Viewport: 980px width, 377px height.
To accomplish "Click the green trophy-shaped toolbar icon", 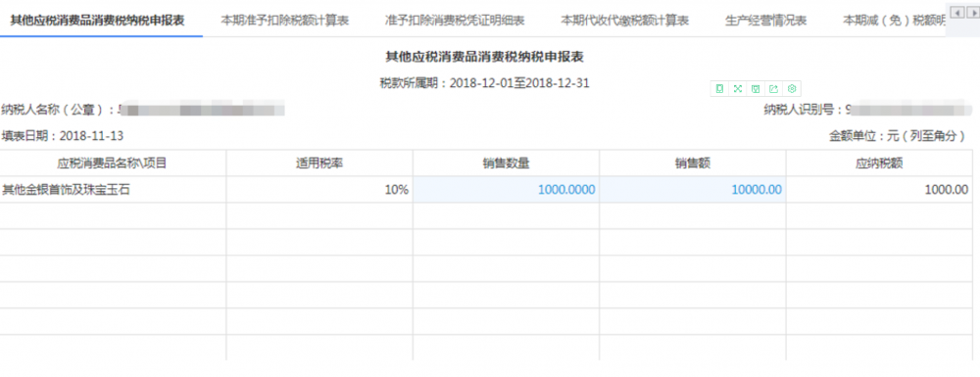I will pyautogui.click(x=756, y=89).
